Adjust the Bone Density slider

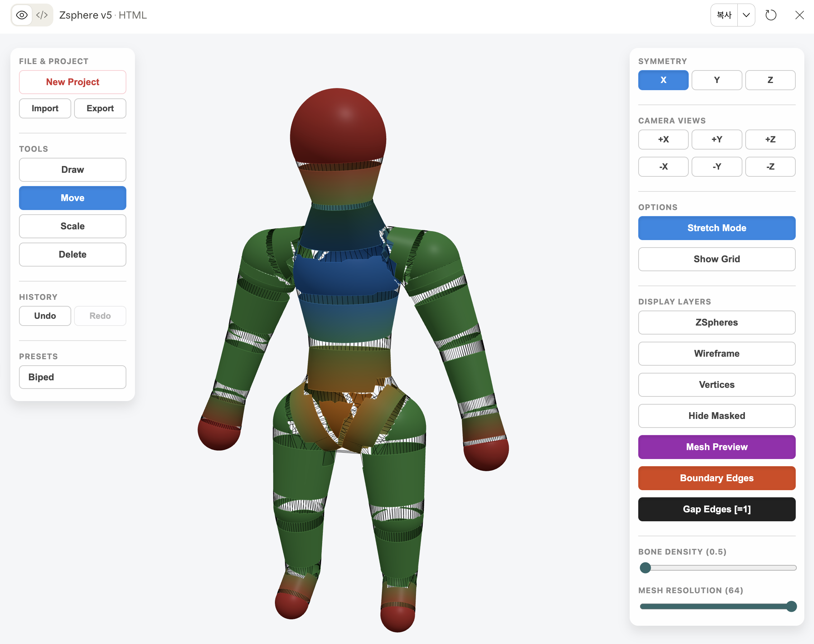click(646, 567)
